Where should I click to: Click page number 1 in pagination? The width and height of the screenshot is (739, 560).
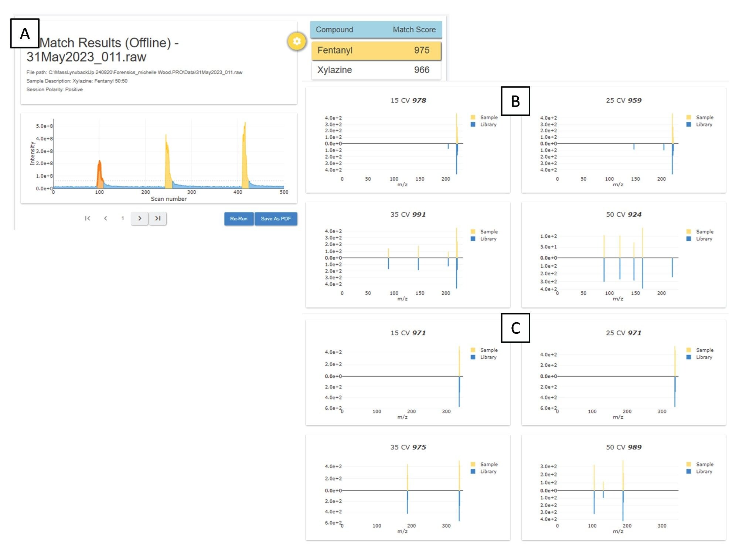[123, 218]
